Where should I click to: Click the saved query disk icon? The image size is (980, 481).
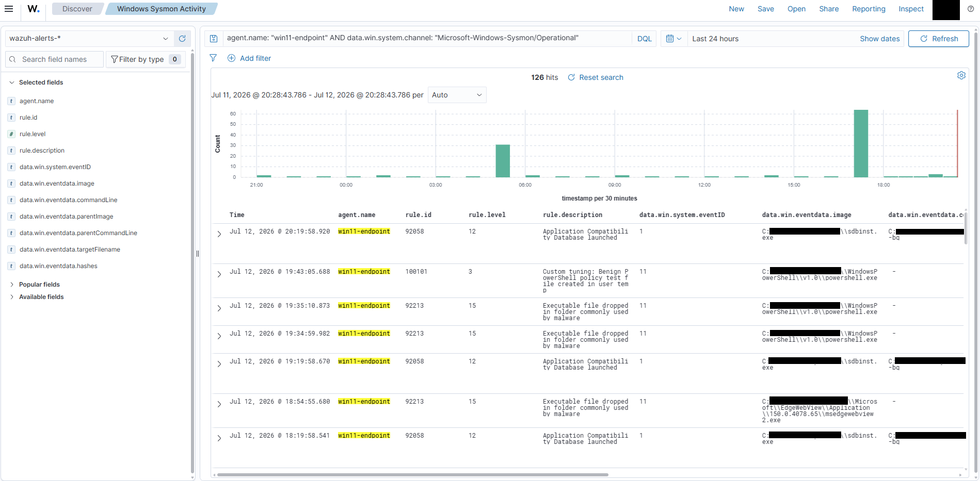click(x=214, y=39)
